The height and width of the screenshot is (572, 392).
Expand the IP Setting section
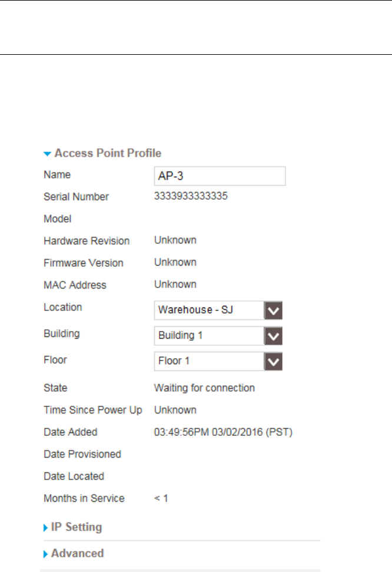click(77, 527)
